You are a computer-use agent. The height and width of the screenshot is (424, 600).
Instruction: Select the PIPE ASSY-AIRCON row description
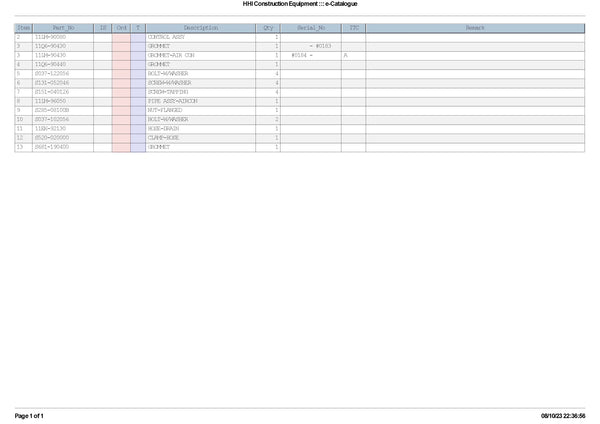[172, 101]
